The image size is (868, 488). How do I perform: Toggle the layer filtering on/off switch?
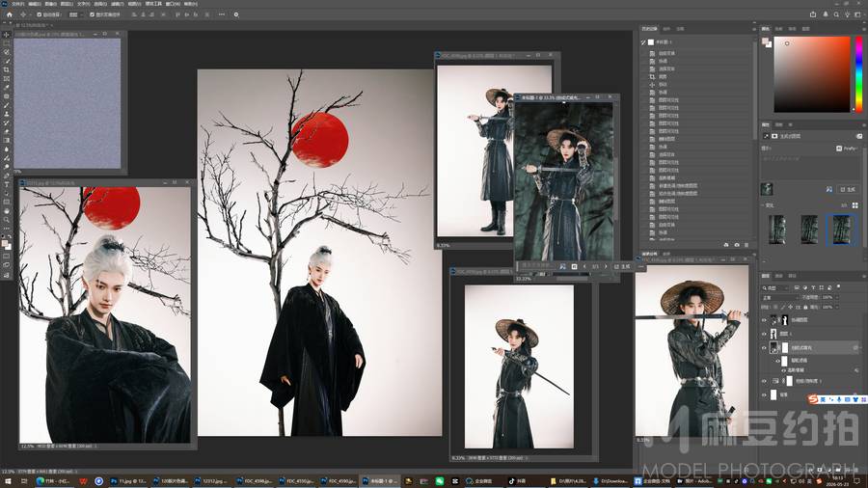839,286
